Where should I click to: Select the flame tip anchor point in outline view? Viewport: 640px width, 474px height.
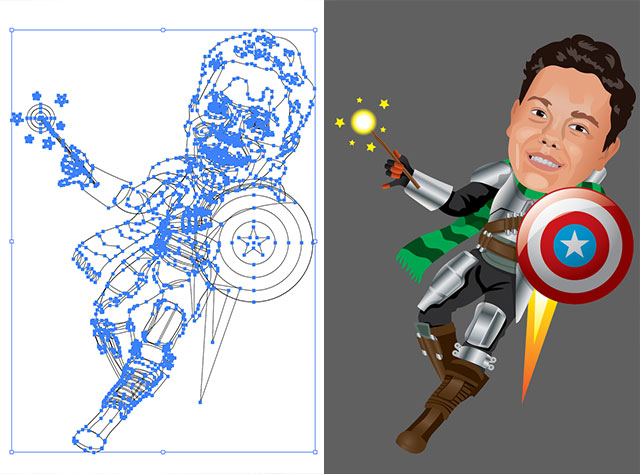[200, 402]
